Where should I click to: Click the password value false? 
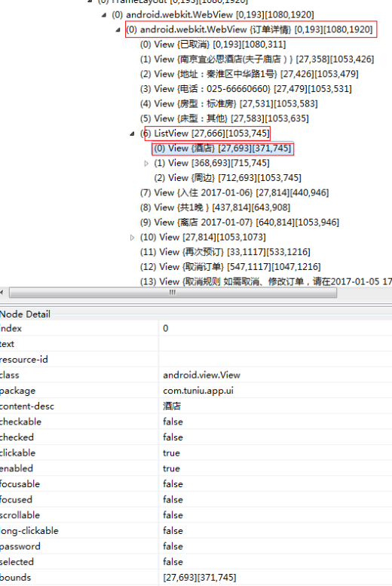[x=173, y=546]
